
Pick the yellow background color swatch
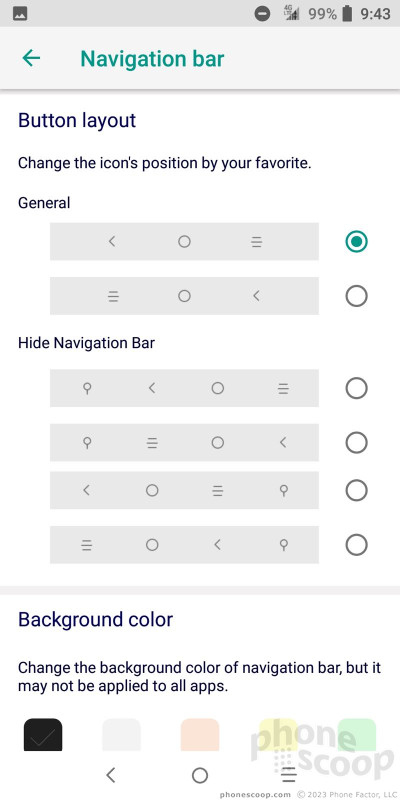279,735
